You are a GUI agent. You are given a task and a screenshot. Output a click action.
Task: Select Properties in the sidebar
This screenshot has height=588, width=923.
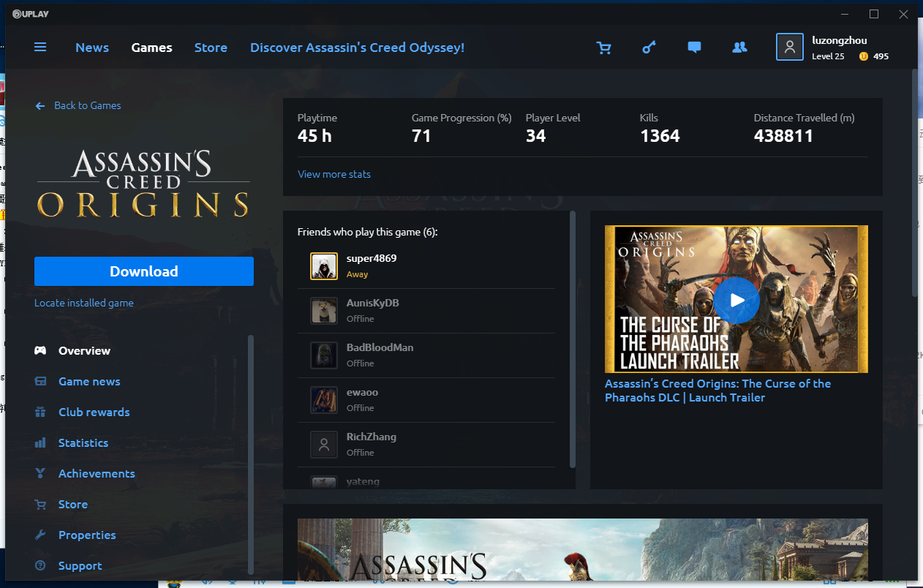tap(87, 535)
